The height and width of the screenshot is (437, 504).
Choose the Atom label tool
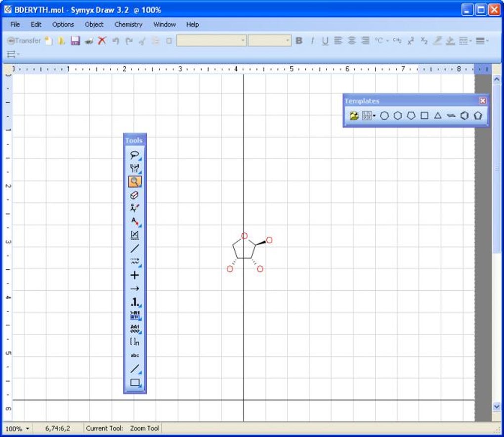(x=135, y=222)
